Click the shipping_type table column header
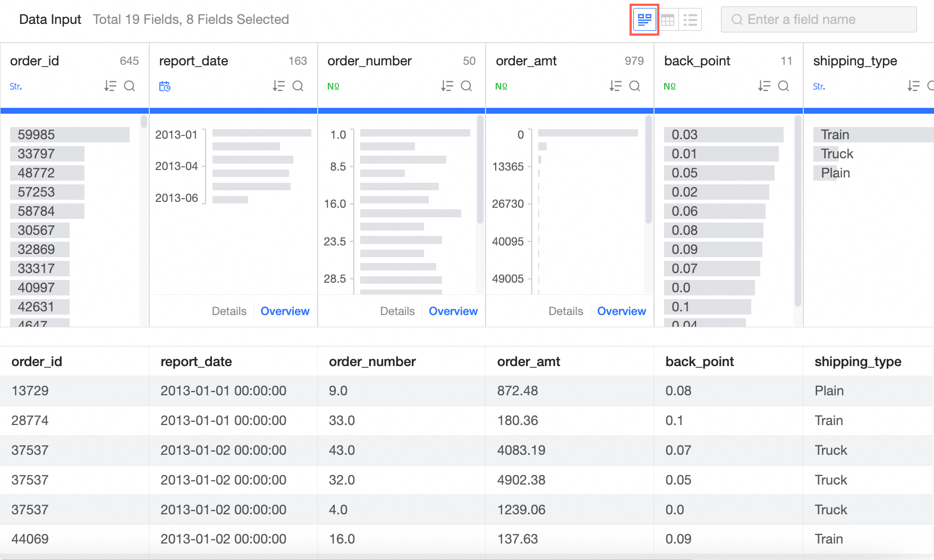The height and width of the screenshot is (560, 934). coord(858,361)
